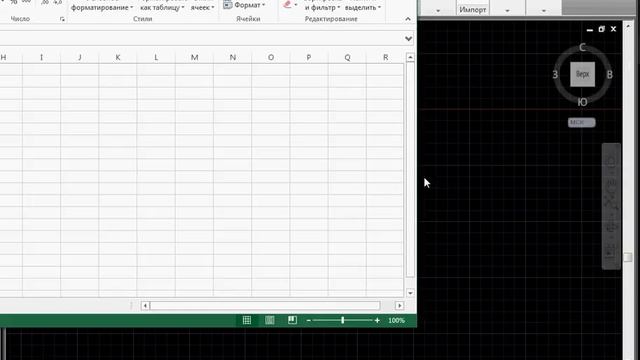640x360 pixels.
Task: Expand AutoCAD panel arrow right of Импорт
Action: click(507, 11)
